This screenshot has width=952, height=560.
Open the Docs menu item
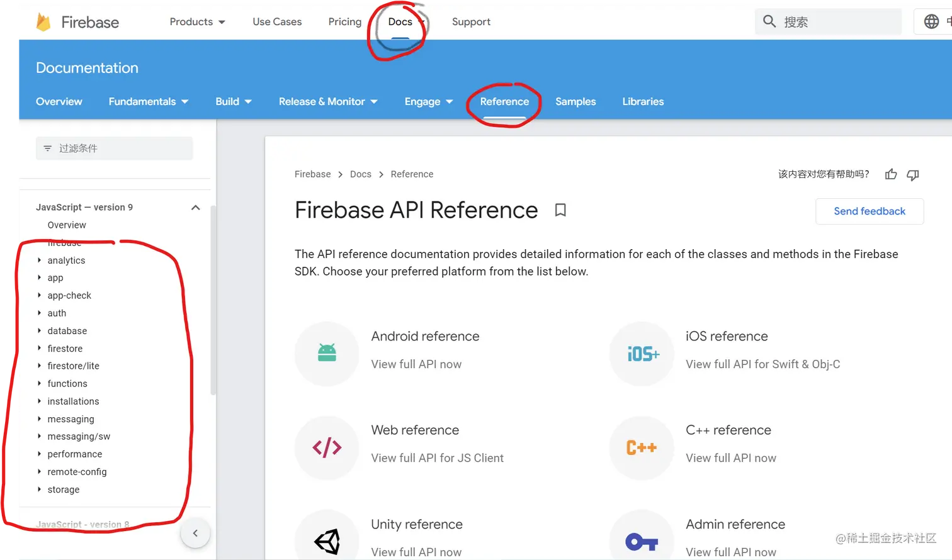[x=400, y=21]
